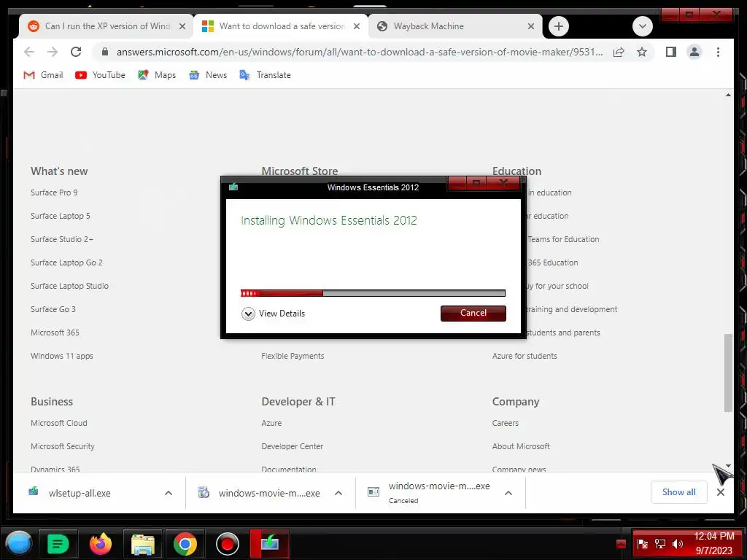Viewport: 747px width, 560px height.
Task: Open Chrome from the taskbar
Action: [185, 543]
